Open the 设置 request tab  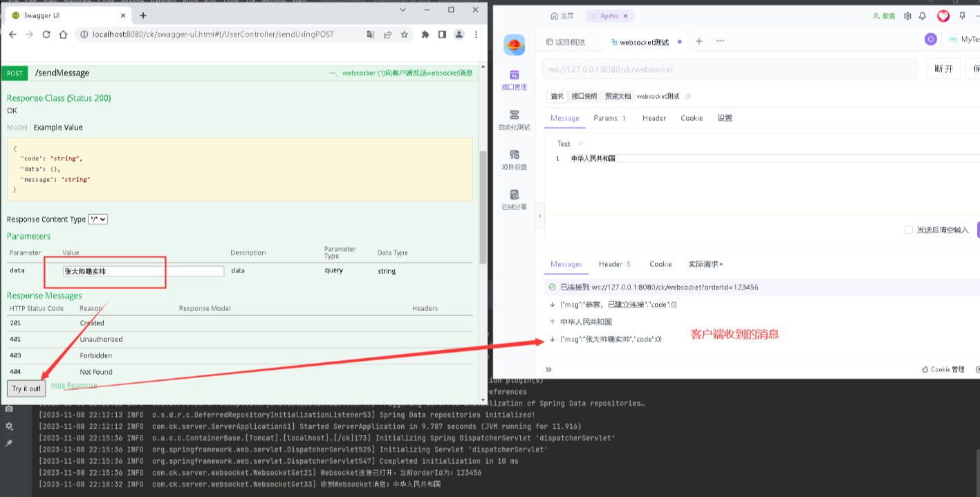[725, 118]
